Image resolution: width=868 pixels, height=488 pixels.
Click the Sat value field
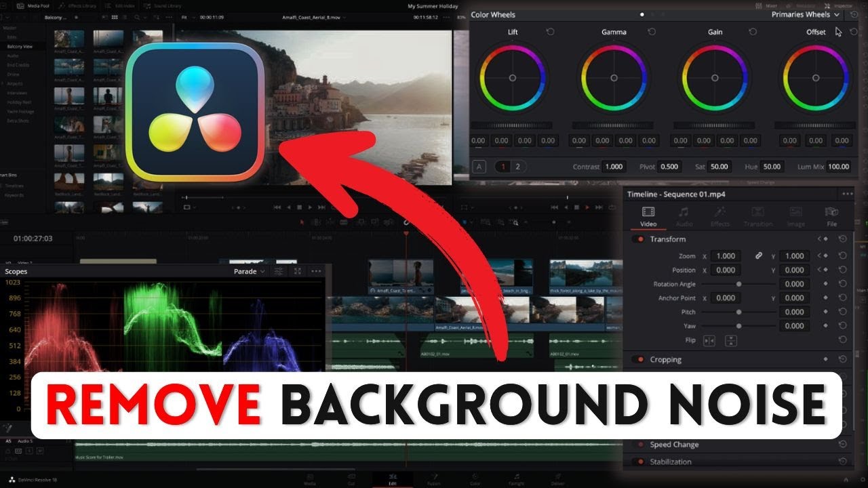[x=719, y=167]
